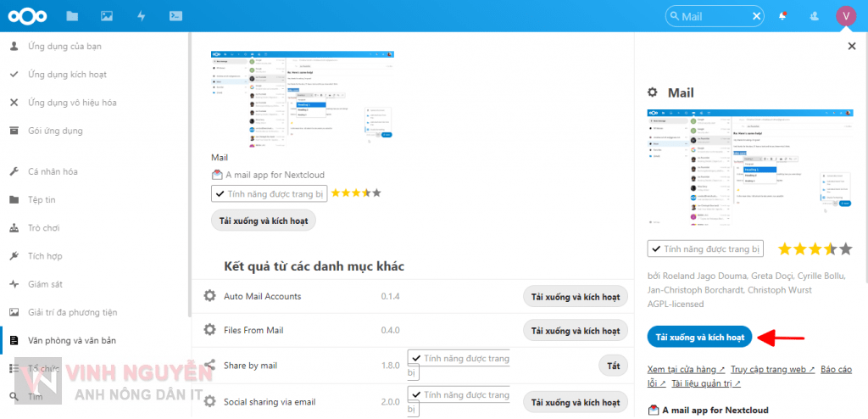
Task: Open the user avatar menu
Action: click(x=846, y=16)
